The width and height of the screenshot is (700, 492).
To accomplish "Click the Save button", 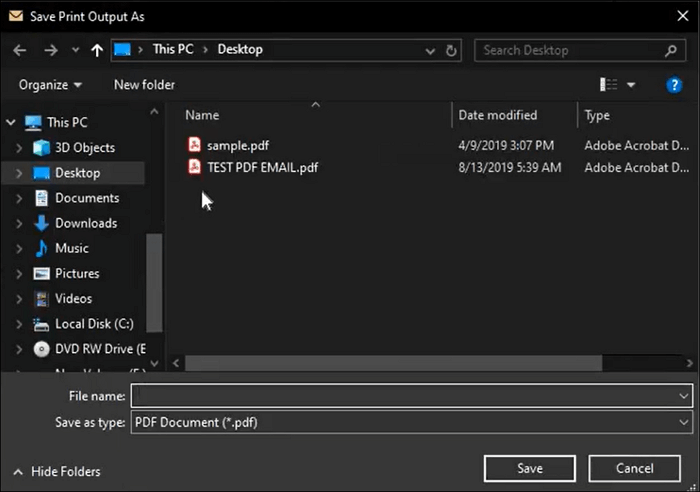I will tap(529, 468).
